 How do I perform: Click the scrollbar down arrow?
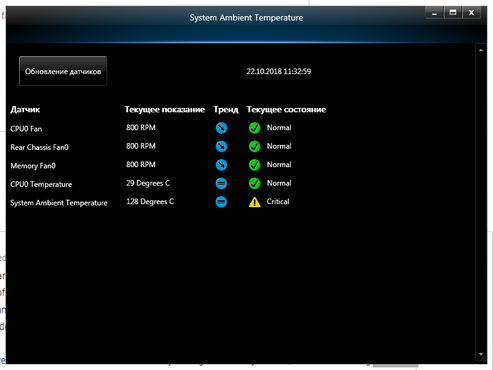coord(481,354)
